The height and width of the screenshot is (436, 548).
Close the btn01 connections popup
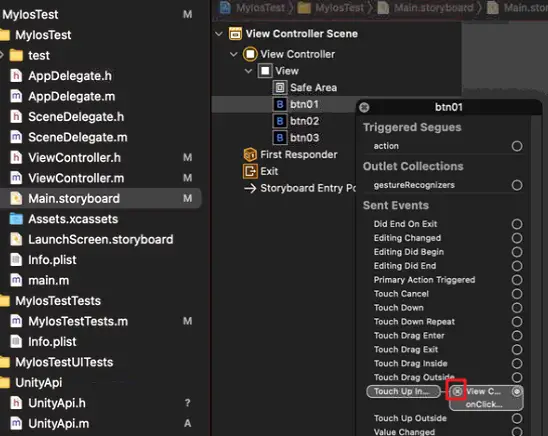point(364,107)
